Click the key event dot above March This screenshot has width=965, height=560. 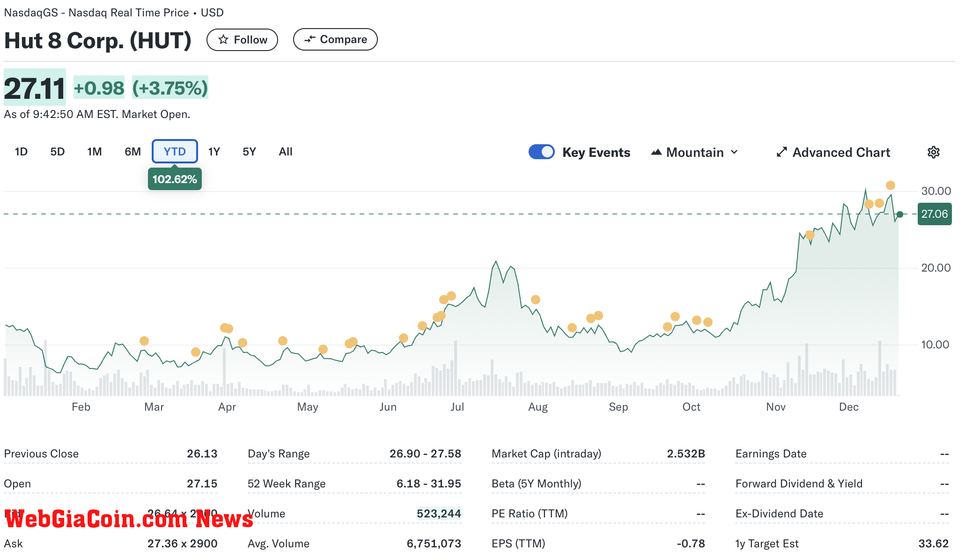pos(144,341)
